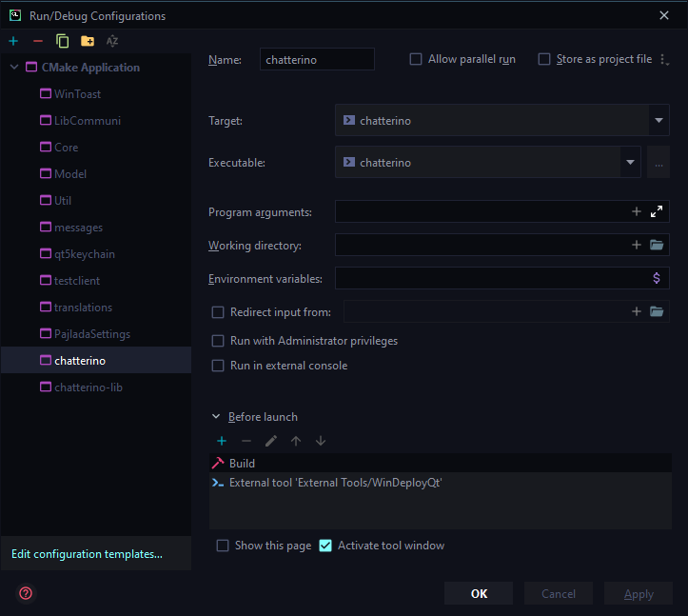Tick Show this page checkbox
The width and height of the screenshot is (688, 616).
[223, 546]
